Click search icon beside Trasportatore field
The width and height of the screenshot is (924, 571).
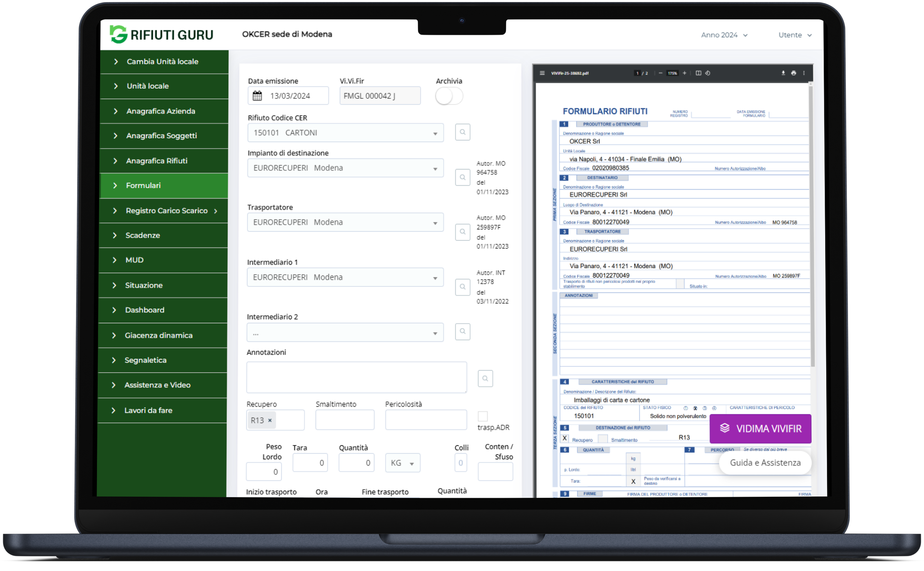(x=463, y=232)
